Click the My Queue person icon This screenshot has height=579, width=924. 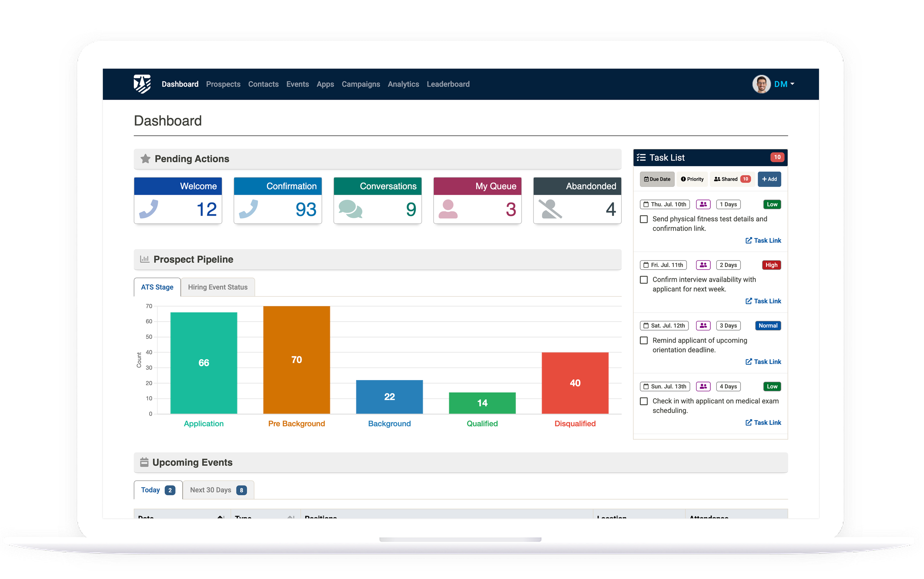click(448, 209)
